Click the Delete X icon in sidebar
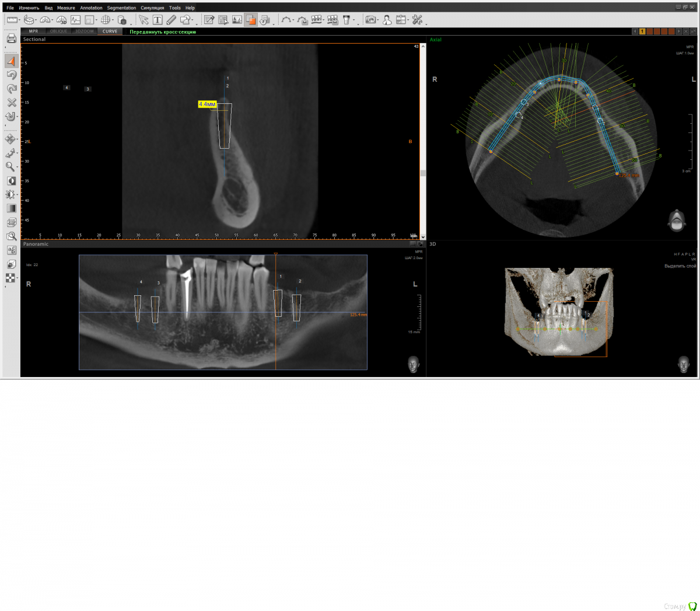This screenshot has height=611, width=700. click(11, 103)
